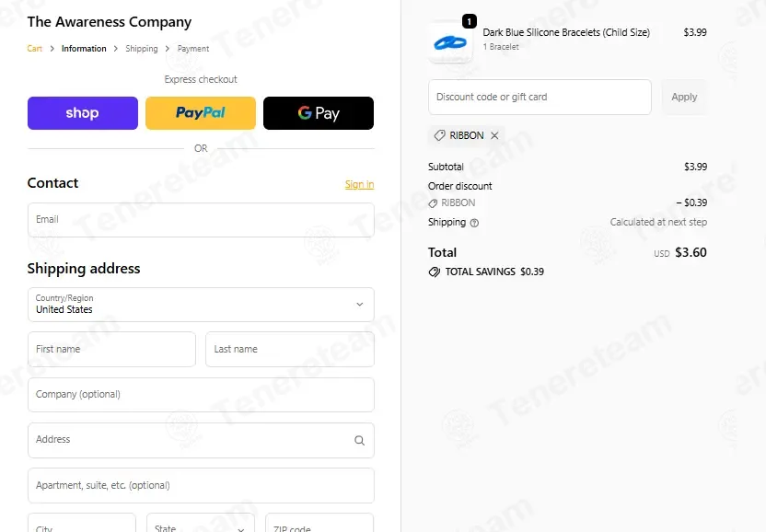766x532 pixels.
Task: Open the Payment breadcrumb step
Action: coord(193,49)
